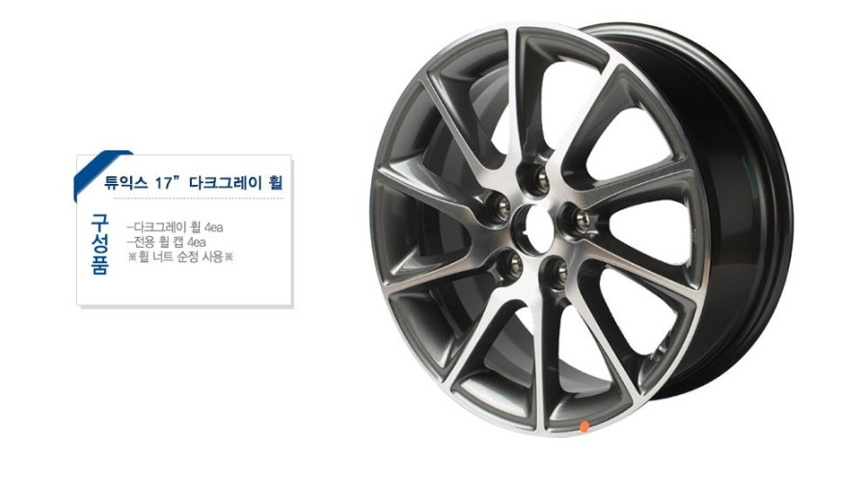
Task: Click the '17"' size in title
Action: (x=168, y=182)
